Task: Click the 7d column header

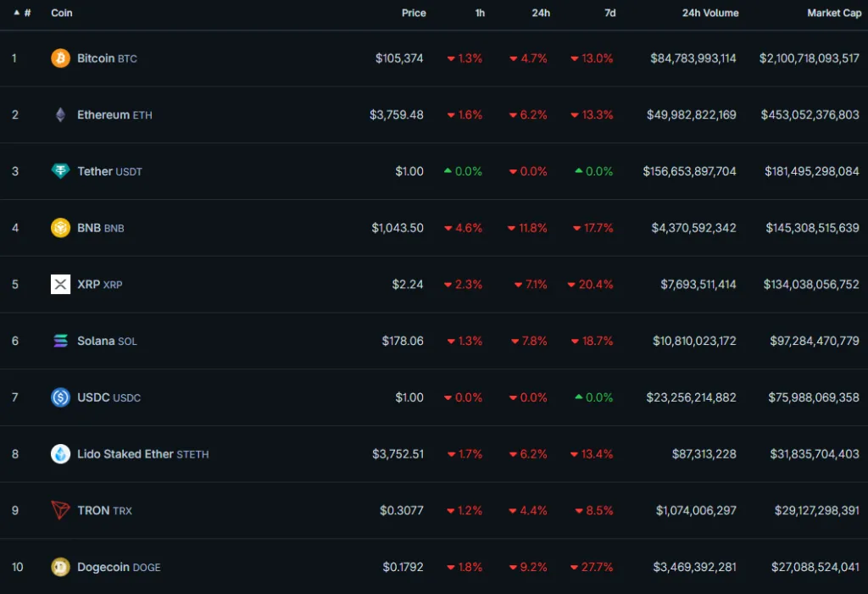Action: point(610,13)
